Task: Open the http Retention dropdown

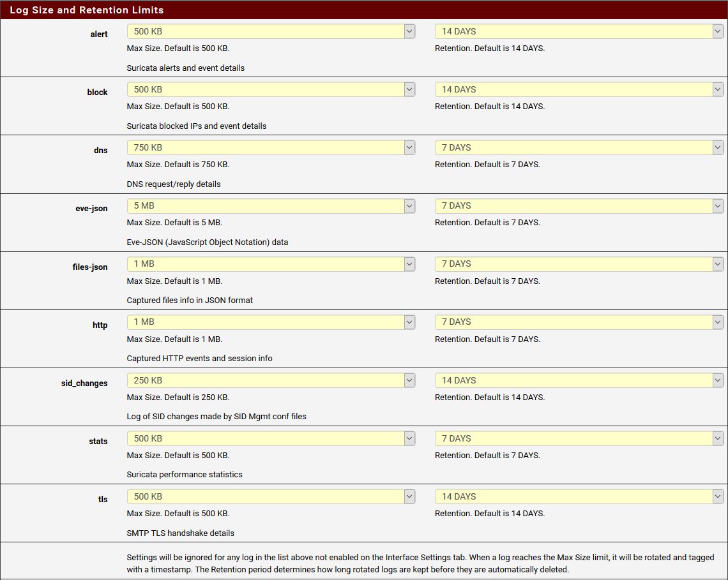Action: (579, 322)
